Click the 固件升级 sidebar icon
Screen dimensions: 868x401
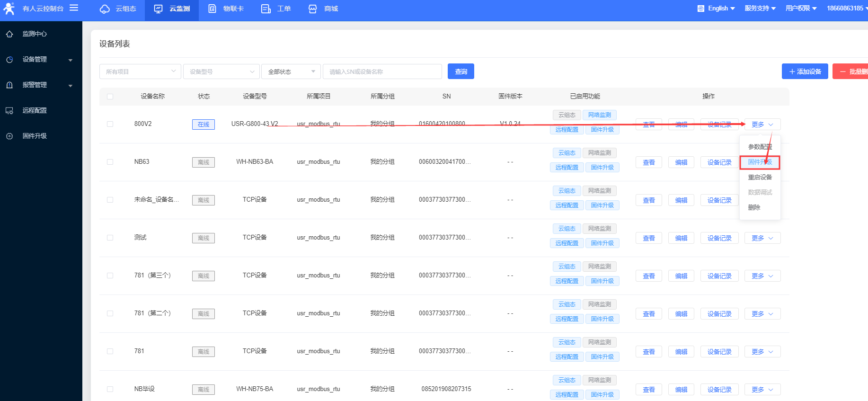point(9,136)
